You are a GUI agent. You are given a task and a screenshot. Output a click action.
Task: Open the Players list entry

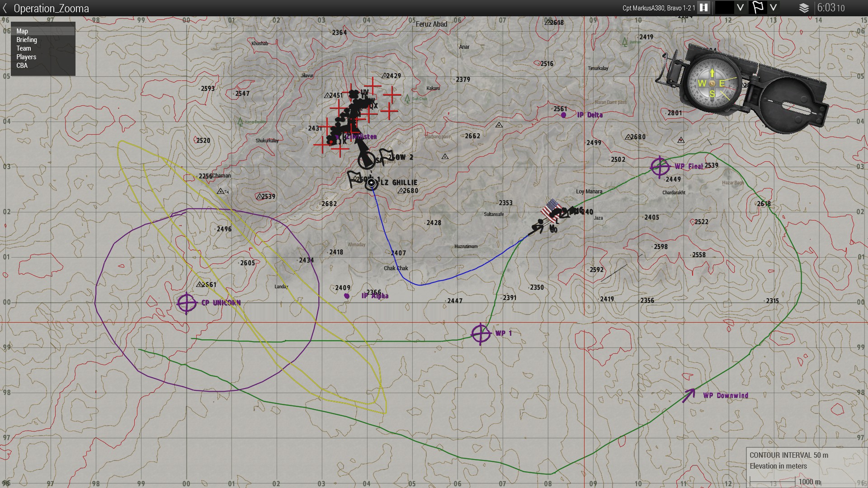tap(26, 57)
